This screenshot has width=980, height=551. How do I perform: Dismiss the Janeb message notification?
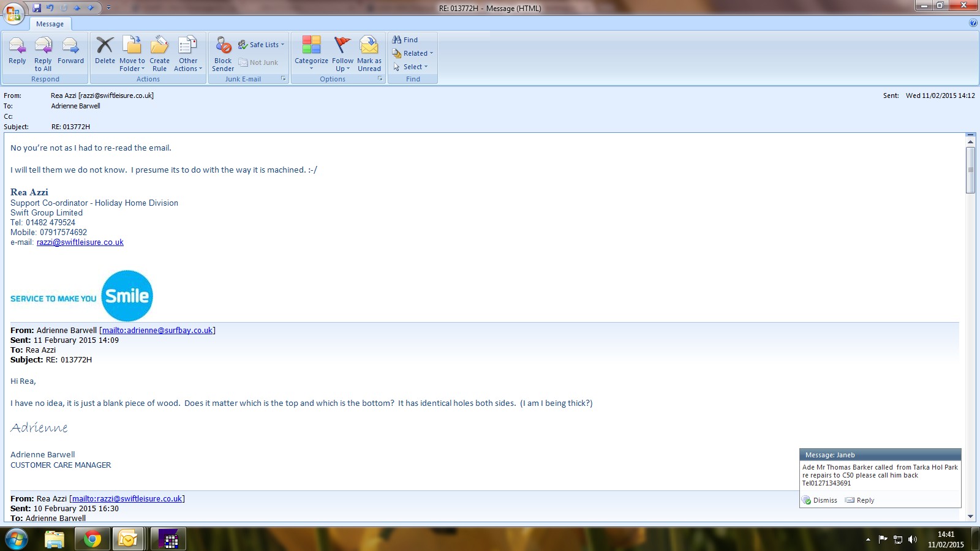pyautogui.click(x=820, y=500)
